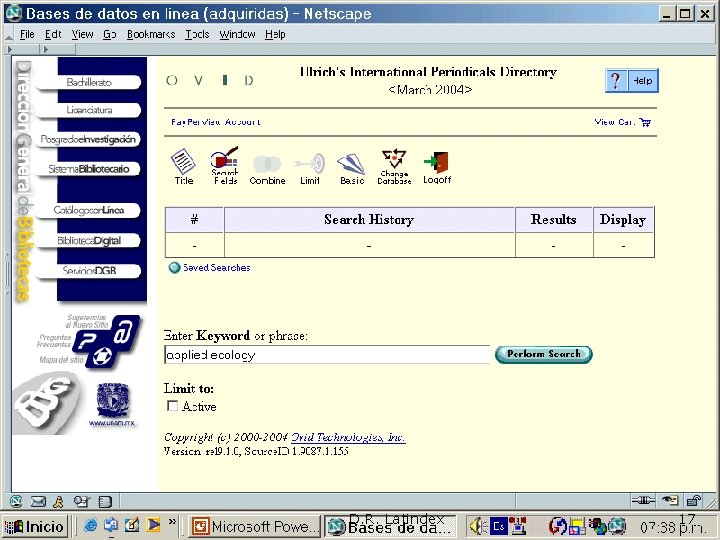Open Netscape Navigator icon in status bar
Viewport: 720px width, 540px height.
(16, 501)
